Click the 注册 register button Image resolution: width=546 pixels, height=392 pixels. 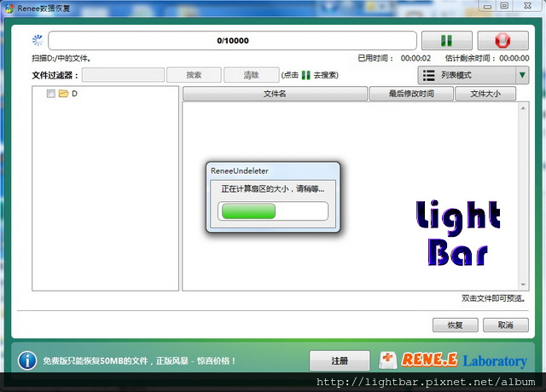click(x=340, y=361)
